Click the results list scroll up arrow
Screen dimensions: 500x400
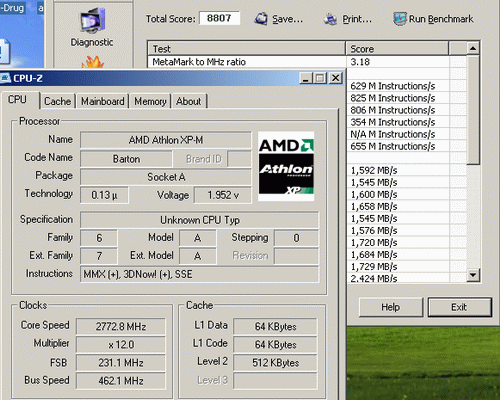473,49
